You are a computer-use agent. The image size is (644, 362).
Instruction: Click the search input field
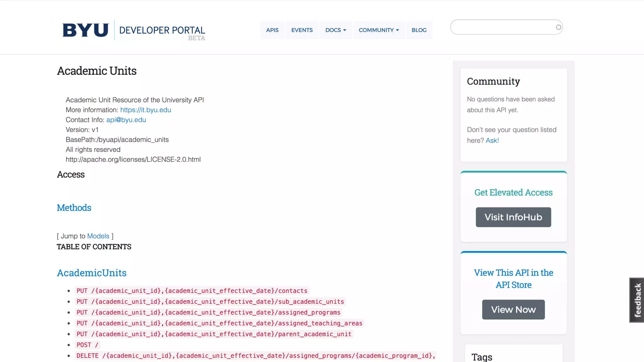coord(503,27)
